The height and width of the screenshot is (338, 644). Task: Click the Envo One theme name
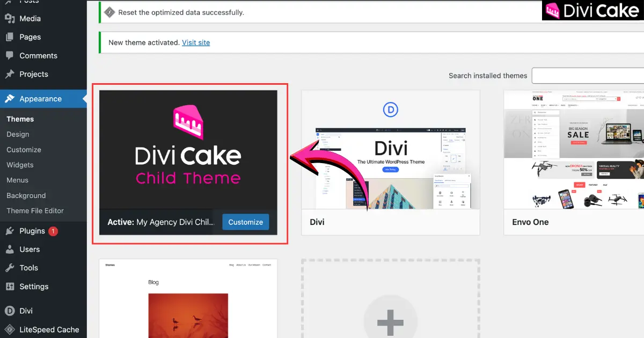tap(530, 222)
